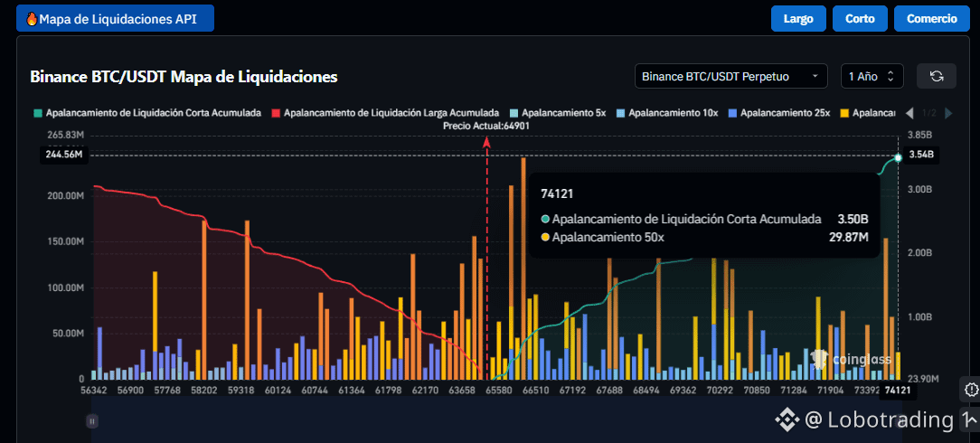This screenshot has width=980, height=443.
Task: Click the Largo button
Action: 798,19
